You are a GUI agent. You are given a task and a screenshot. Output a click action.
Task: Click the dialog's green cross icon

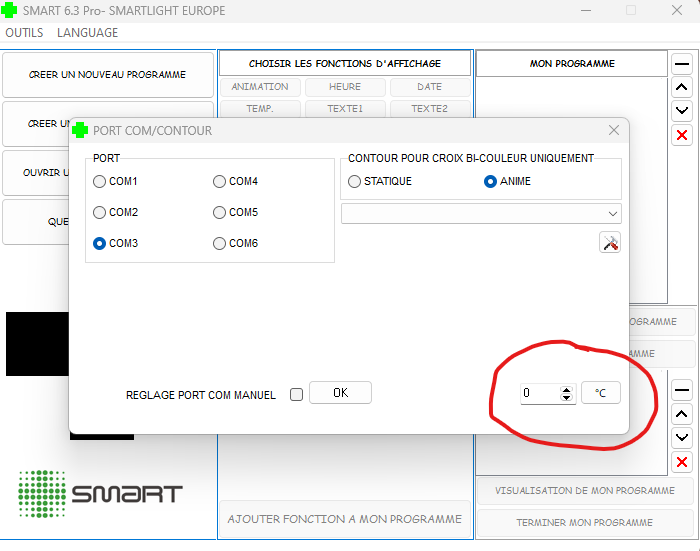pyautogui.click(x=80, y=130)
